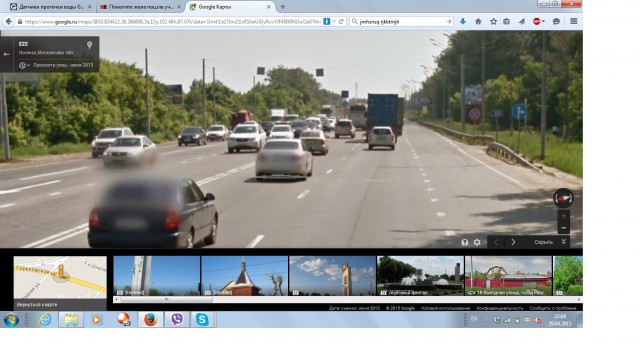
Task: Switch to the first browser tab
Action: [x=51, y=7]
